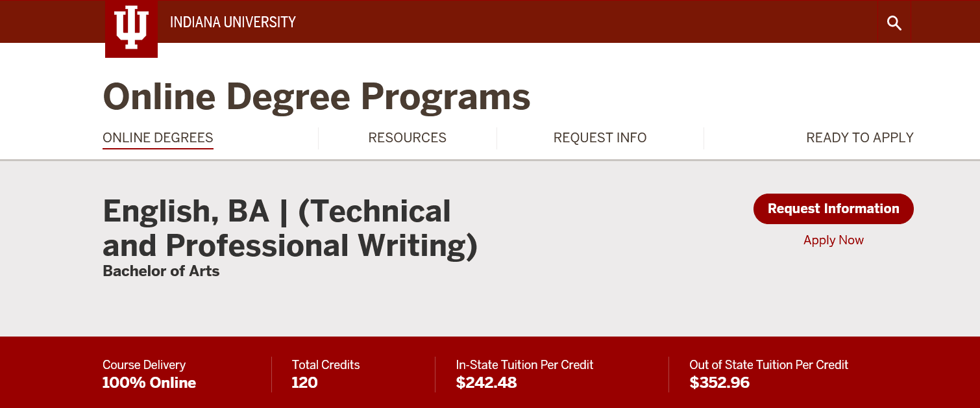
Task: Open the Online Degrees menu item
Action: (158, 138)
